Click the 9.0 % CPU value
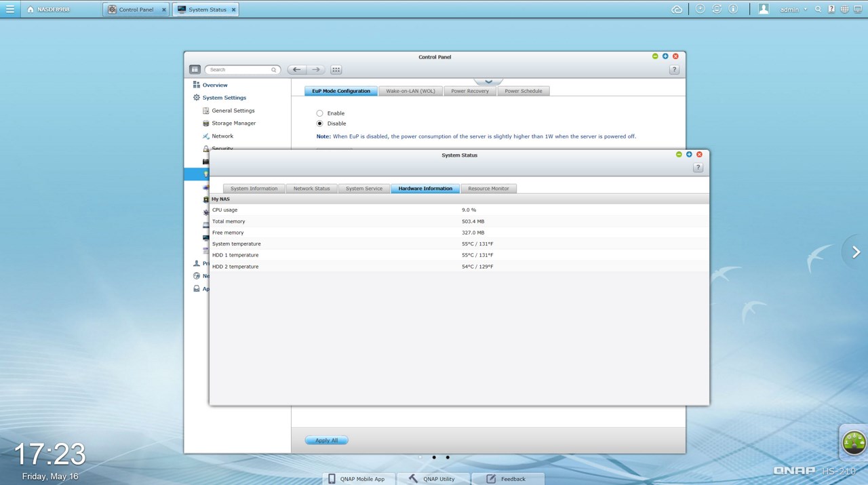 [469, 210]
